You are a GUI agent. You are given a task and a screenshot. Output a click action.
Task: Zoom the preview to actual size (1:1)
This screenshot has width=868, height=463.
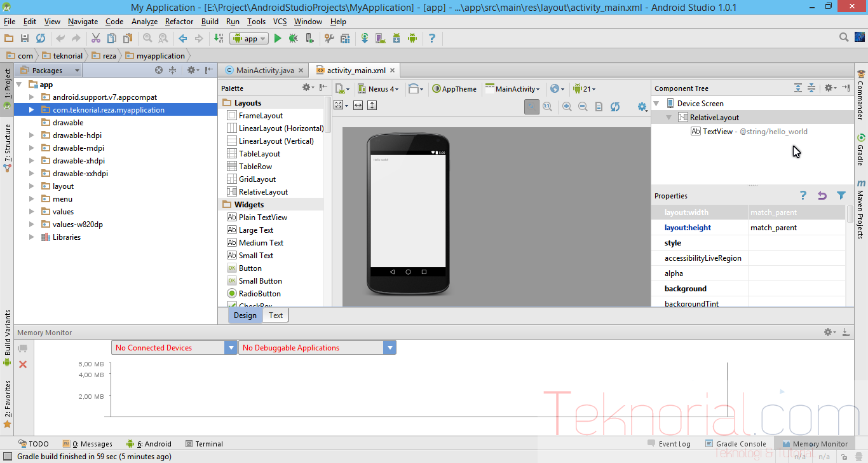547,107
